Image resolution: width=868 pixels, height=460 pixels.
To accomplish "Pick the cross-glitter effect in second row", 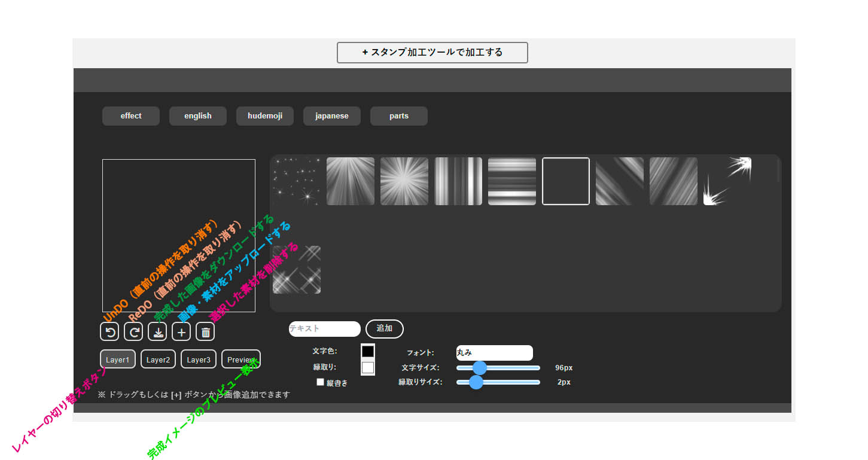I will [x=297, y=270].
